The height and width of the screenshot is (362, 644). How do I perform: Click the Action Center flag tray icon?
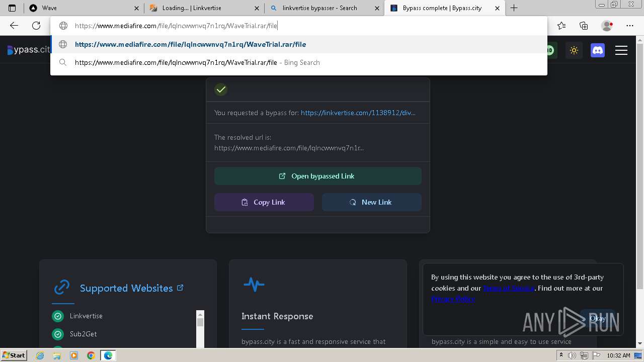pyautogui.click(x=596, y=355)
